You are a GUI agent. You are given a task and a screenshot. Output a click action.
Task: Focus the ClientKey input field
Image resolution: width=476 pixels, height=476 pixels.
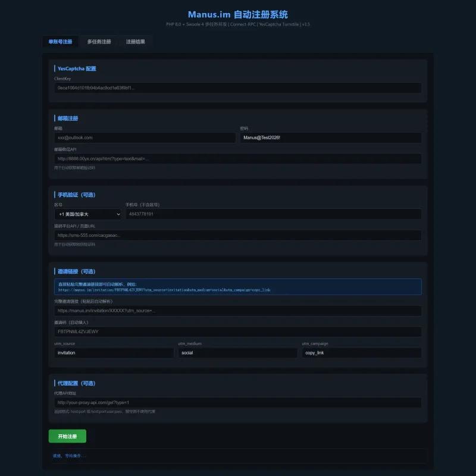click(x=237, y=87)
